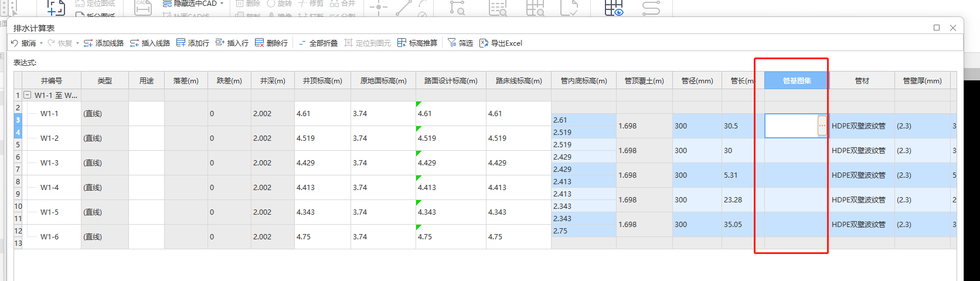Image resolution: width=980 pixels, height=281 pixels.
Task: Select the 跌差(m) column header
Action: pyautogui.click(x=229, y=80)
